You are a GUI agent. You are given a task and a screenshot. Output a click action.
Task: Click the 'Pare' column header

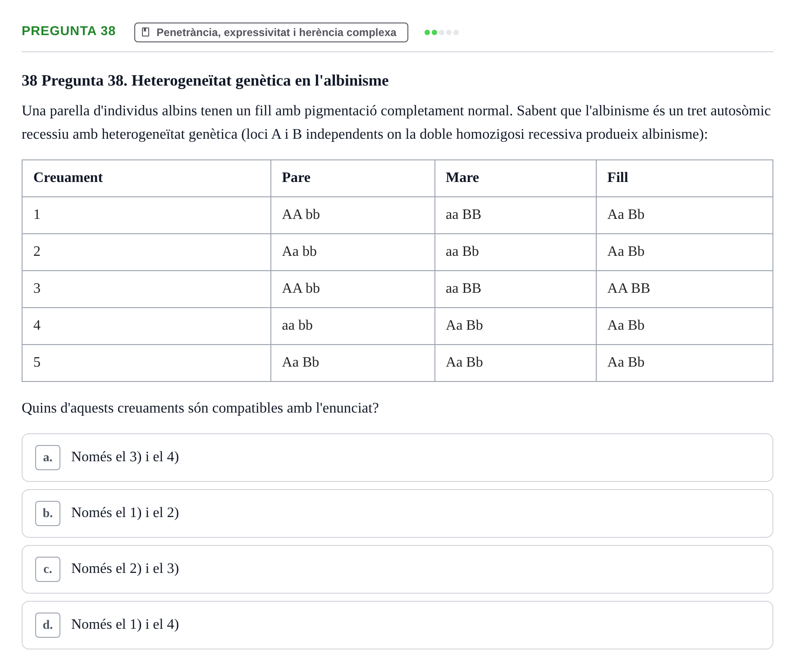353,178
